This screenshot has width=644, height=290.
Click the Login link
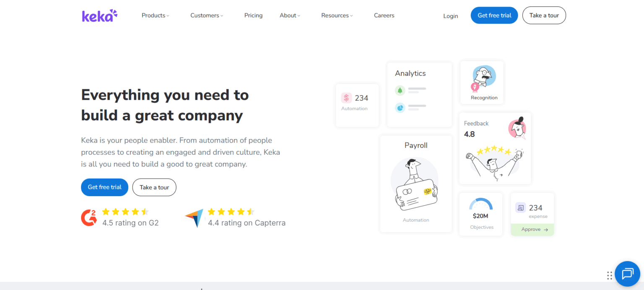451,16
